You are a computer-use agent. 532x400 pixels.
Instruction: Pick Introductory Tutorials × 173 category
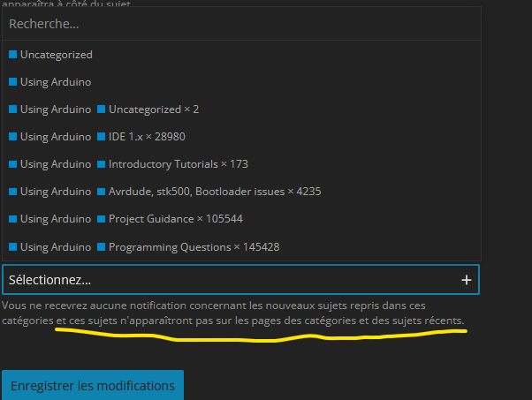[241, 164]
